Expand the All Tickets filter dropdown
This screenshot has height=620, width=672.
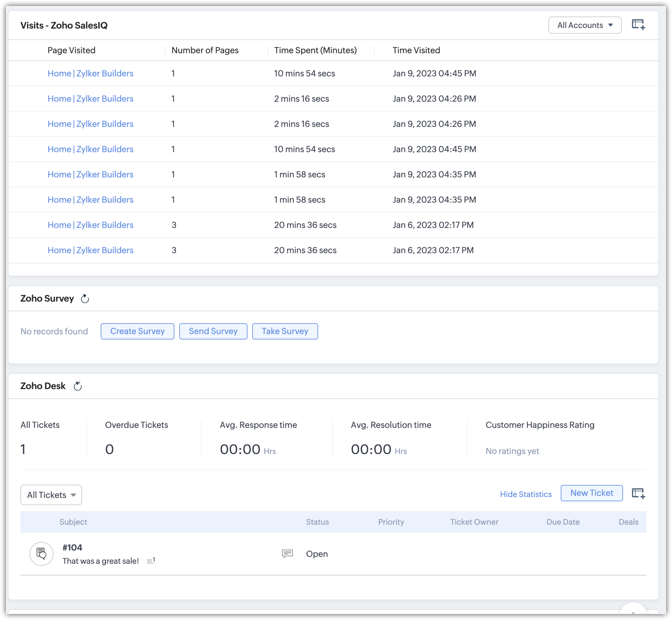tap(51, 495)
